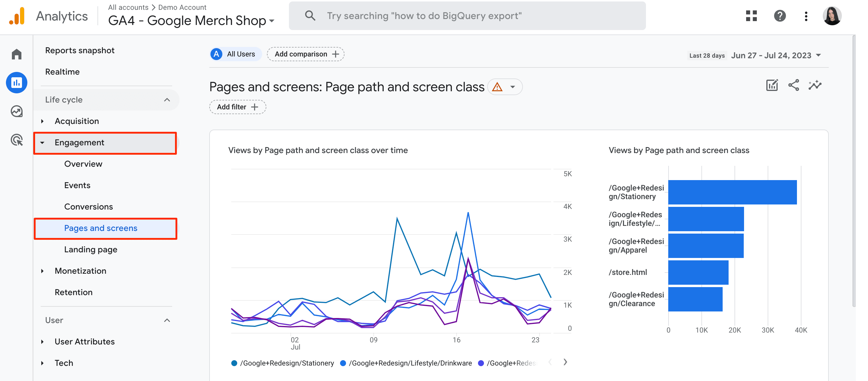Click the Last 28 days label
The image size is (868, 381).
(707, 56)
